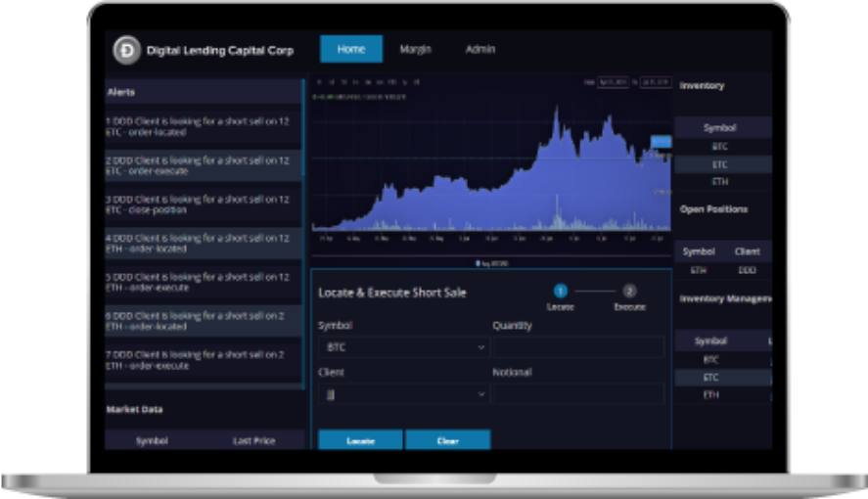The height and width of the screenshot is (499, 868).
Task: Select the ETC row in Inventory table
Action: point(720,164)
